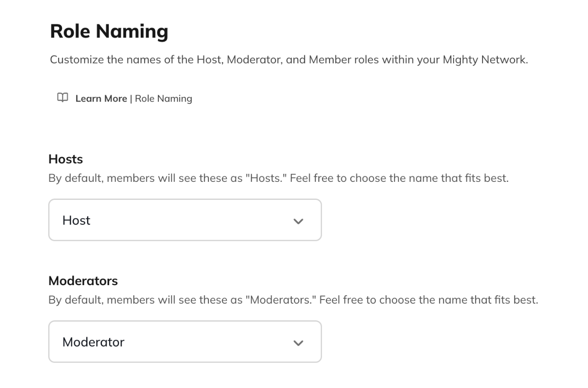Click the Role Naming page heading
Screen dimensions: 588x388
pos(109,31)
